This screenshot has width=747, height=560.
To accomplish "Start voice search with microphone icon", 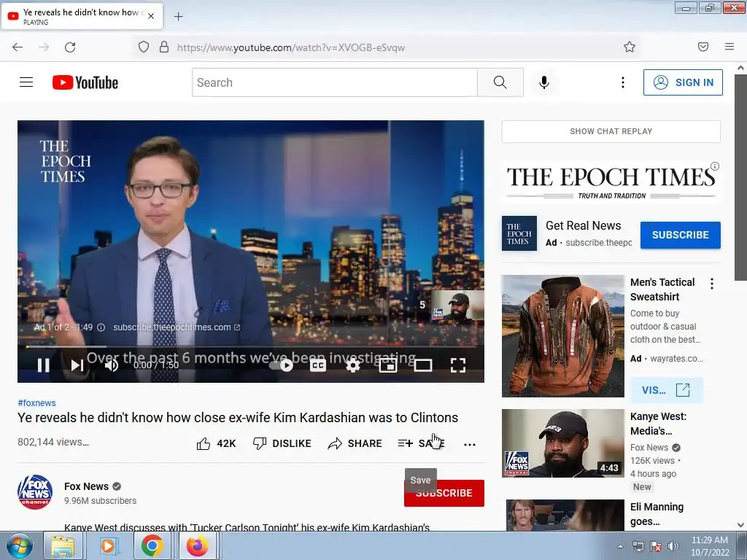I will pos(543,82).
